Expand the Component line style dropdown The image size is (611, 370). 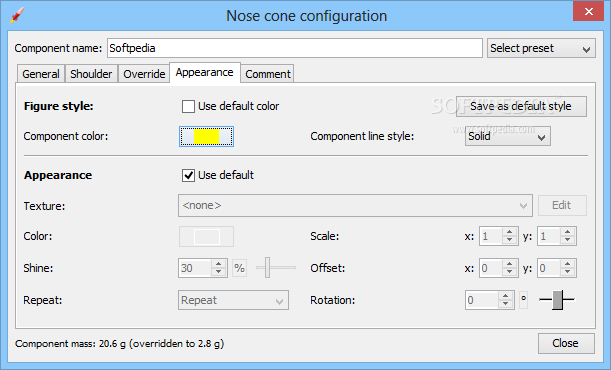[x=508, y=136]
